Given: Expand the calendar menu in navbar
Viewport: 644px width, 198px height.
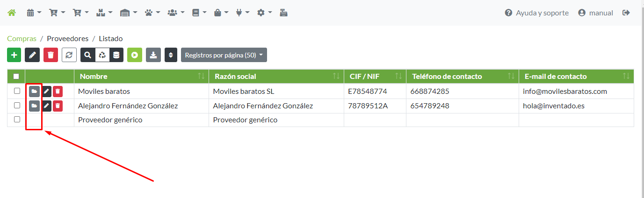Looking at the screenshot, I should coord(34,13).
